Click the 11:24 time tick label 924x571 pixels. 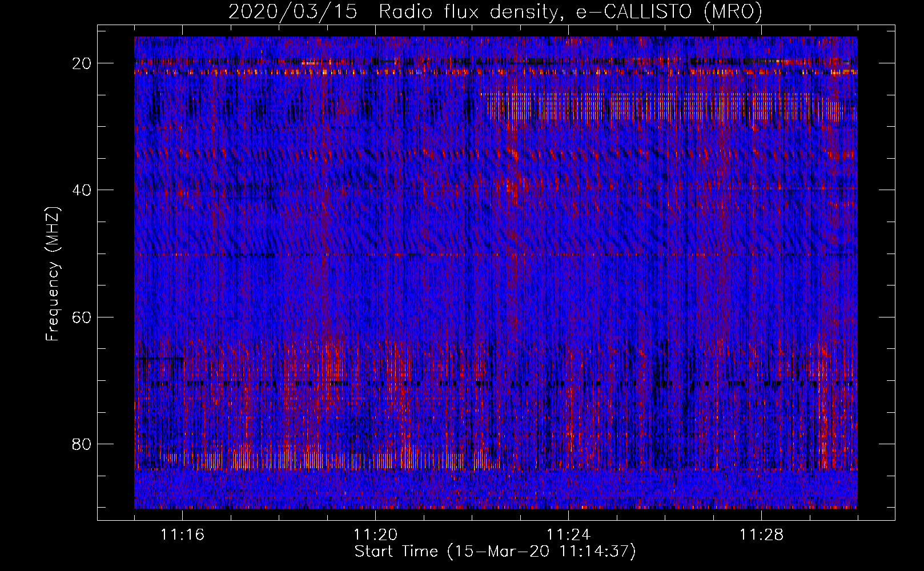pos(568,535)
